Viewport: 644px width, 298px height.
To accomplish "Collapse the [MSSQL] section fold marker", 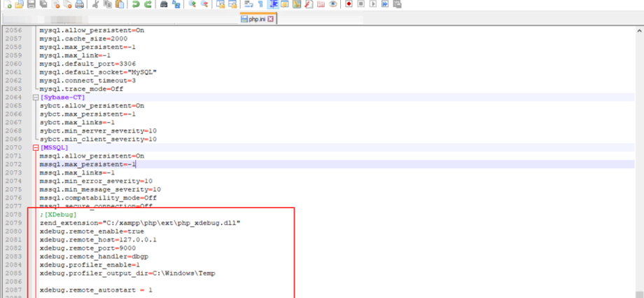I will [35, 148].
